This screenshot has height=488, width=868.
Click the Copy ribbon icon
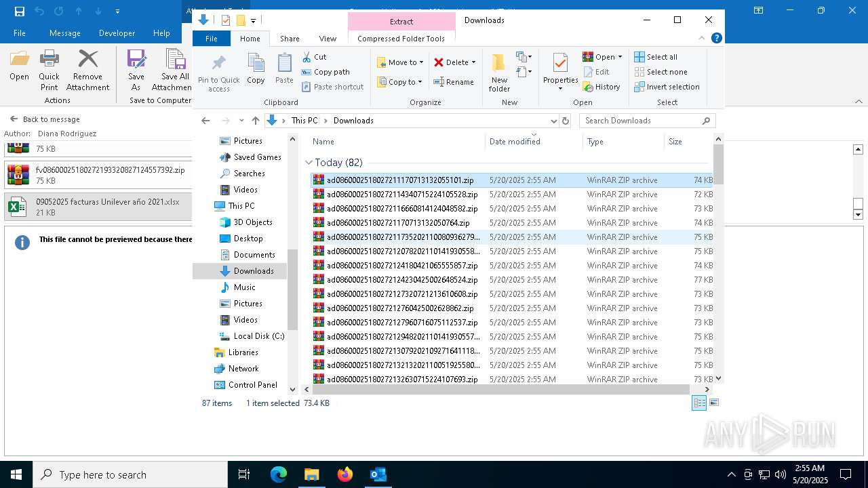pyautogui.click(x=256, y=69)
